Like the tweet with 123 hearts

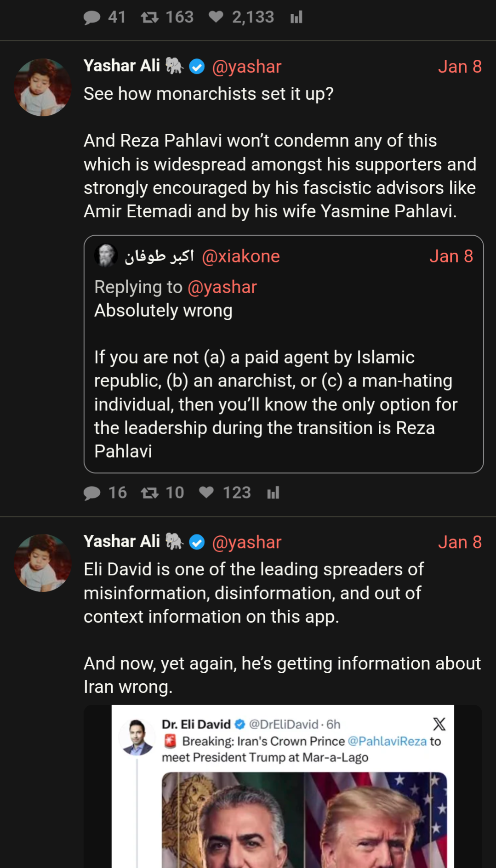pos(206,493)
